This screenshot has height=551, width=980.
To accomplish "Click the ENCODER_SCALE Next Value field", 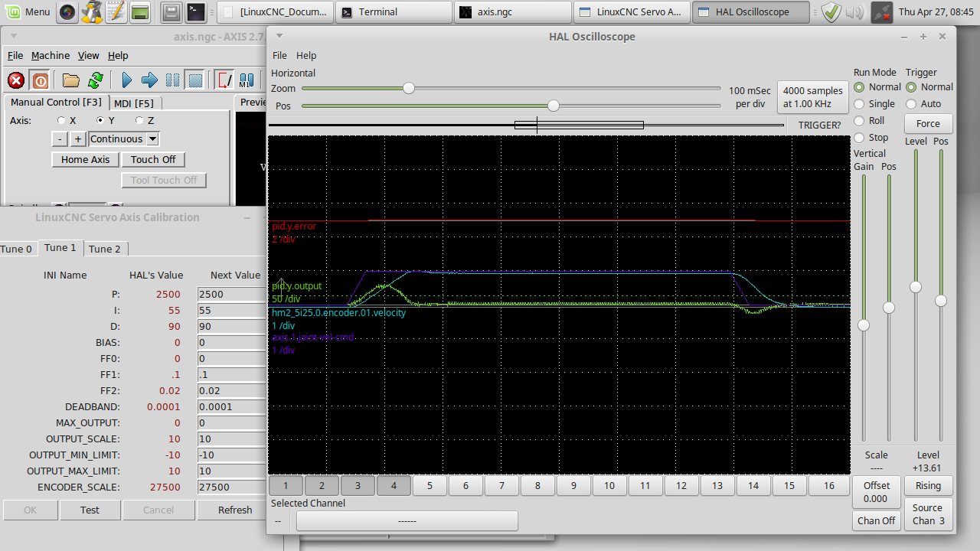I will tap(231, 487).
